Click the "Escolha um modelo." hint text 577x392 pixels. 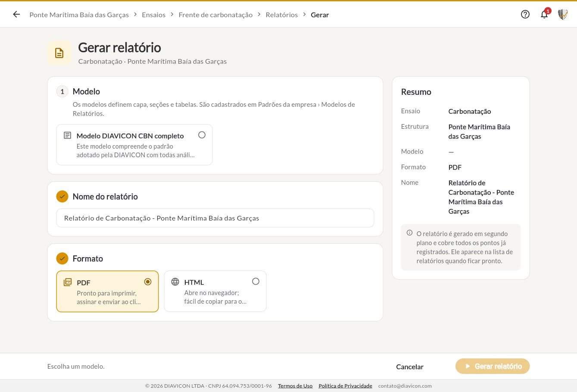76,367
